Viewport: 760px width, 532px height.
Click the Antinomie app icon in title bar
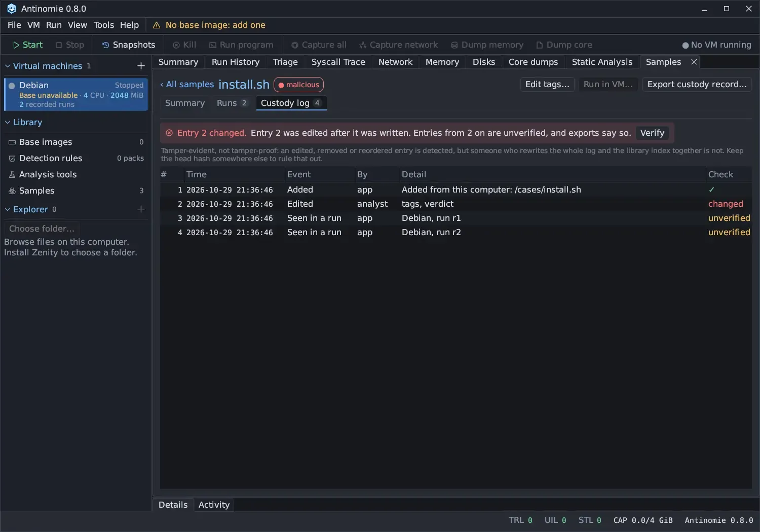(x=12, y=9)
